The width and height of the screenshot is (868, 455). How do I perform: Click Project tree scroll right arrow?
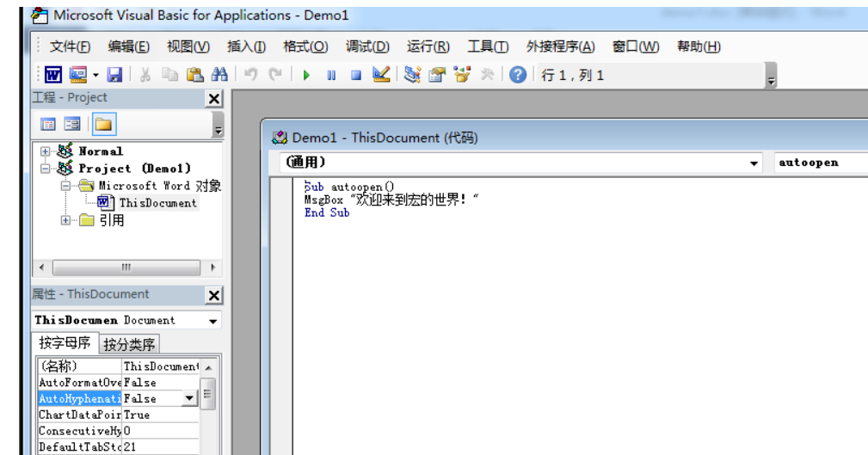(x=213, y=267)
